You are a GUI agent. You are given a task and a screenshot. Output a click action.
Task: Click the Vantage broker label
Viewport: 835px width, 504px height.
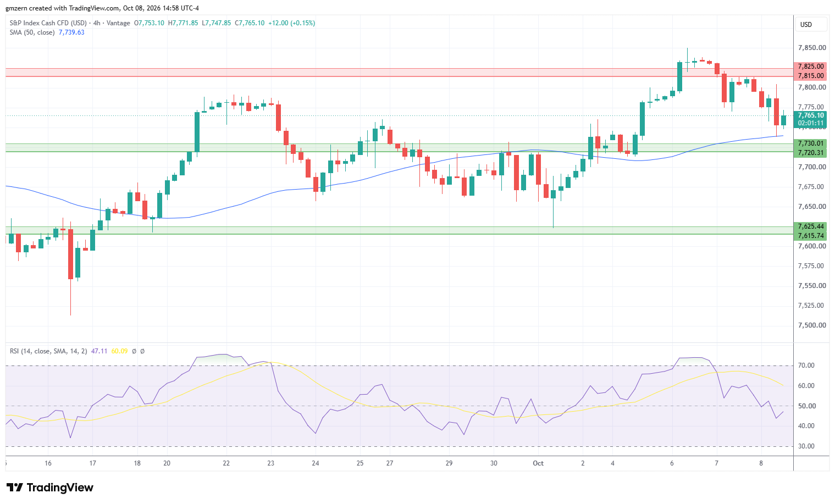coord(118,23)
